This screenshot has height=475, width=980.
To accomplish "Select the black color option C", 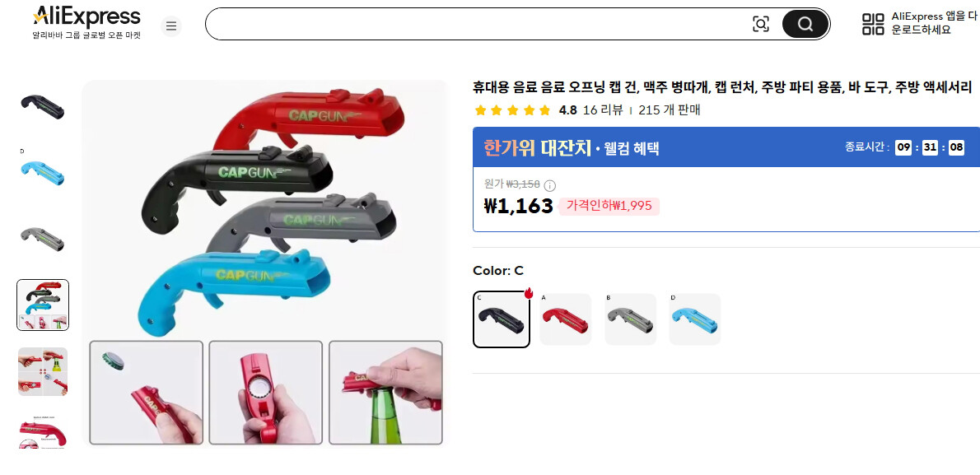I will pyautogui.click(x=502, y=319).
